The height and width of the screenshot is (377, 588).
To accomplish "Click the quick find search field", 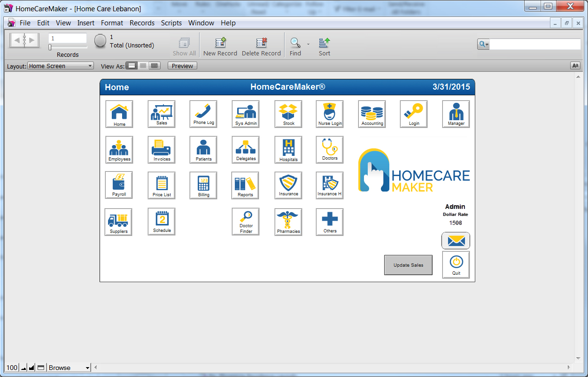I will coord(535,44).
